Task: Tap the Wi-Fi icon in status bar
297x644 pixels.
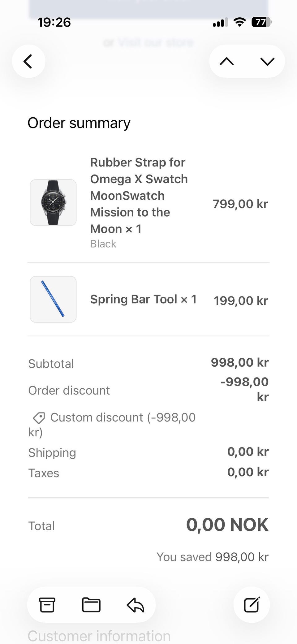Action: (239, 22)
